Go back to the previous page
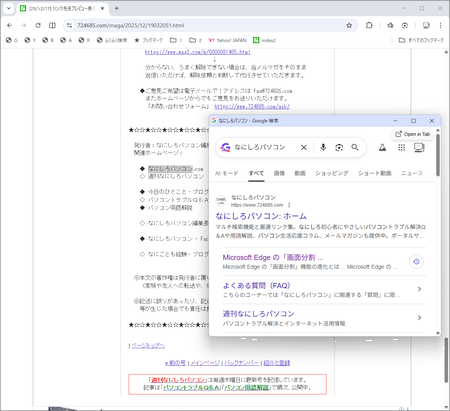 point(10,25)
